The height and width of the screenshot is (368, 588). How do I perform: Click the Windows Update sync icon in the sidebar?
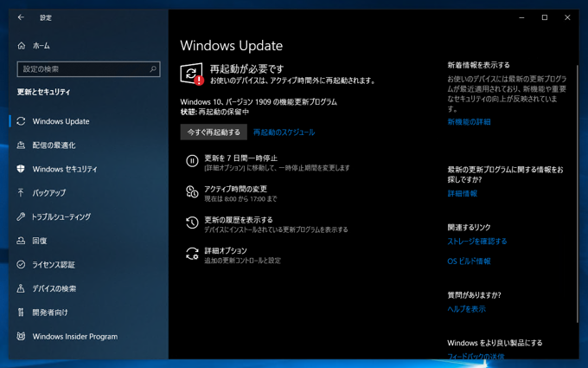click(21, 121)
